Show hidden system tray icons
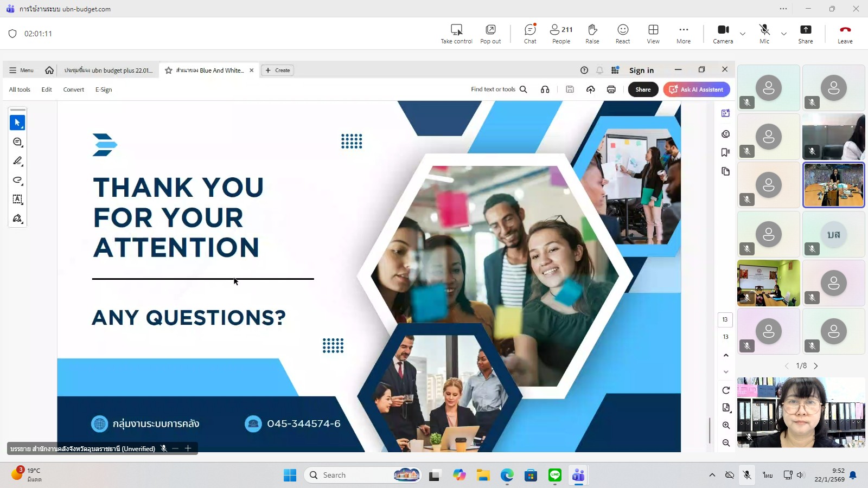868x488 pixels. [712, 475]
